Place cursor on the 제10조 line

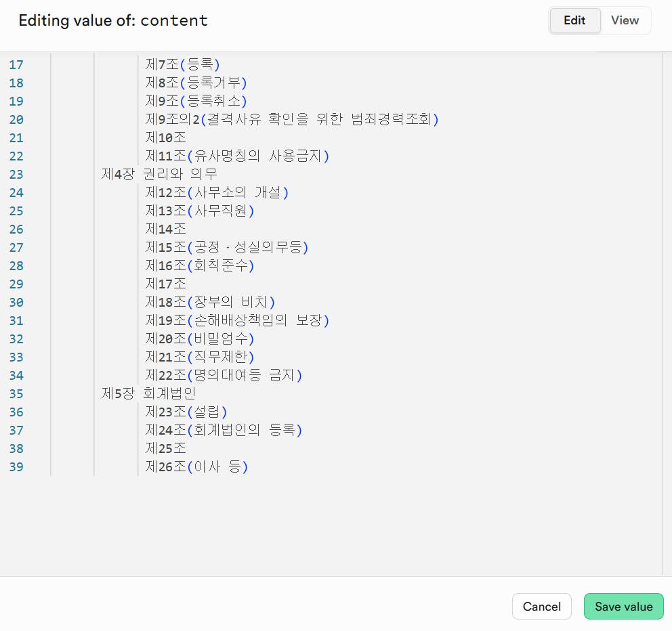tap(166, 138)
